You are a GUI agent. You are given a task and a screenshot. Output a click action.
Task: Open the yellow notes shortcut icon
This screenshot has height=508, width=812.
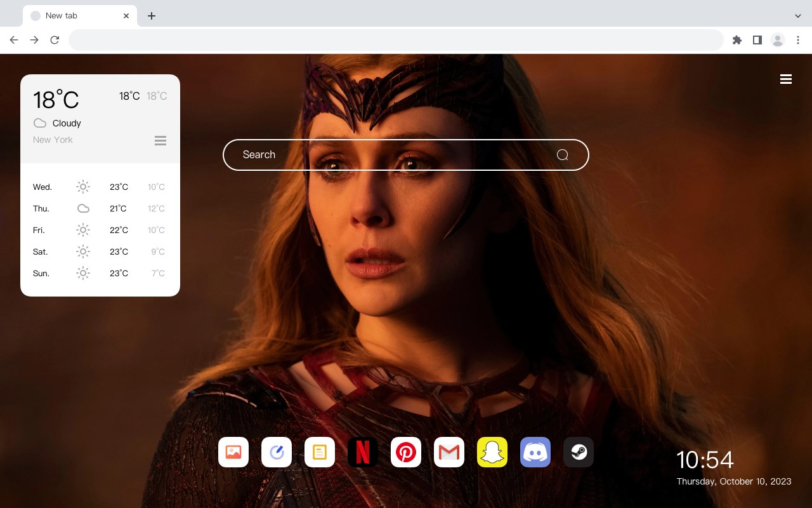[320, 452]
